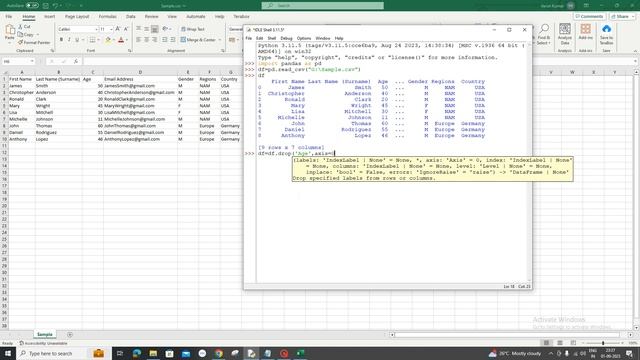Click the zoom slider handle

point(603,343)
